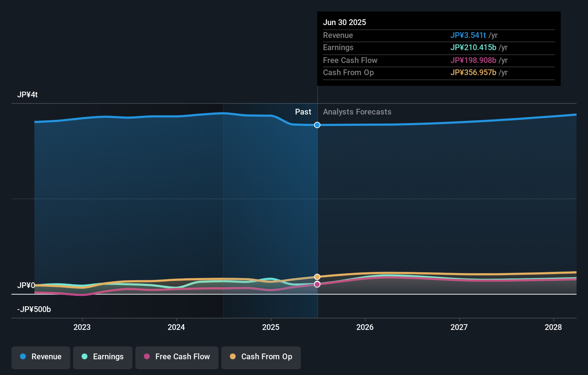Select the orange Cash From Op marker
Screen dimensions: 588x375
click(x=317, y=277)
